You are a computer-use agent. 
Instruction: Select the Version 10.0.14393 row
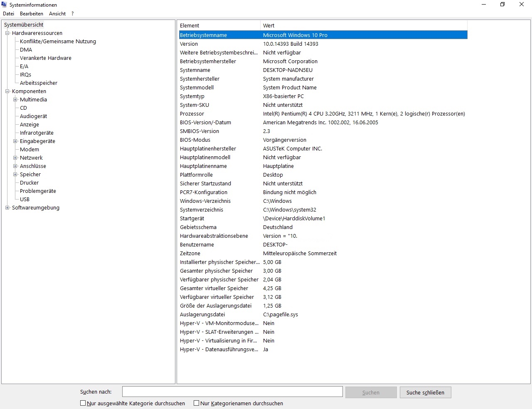(x=323, y=44)
